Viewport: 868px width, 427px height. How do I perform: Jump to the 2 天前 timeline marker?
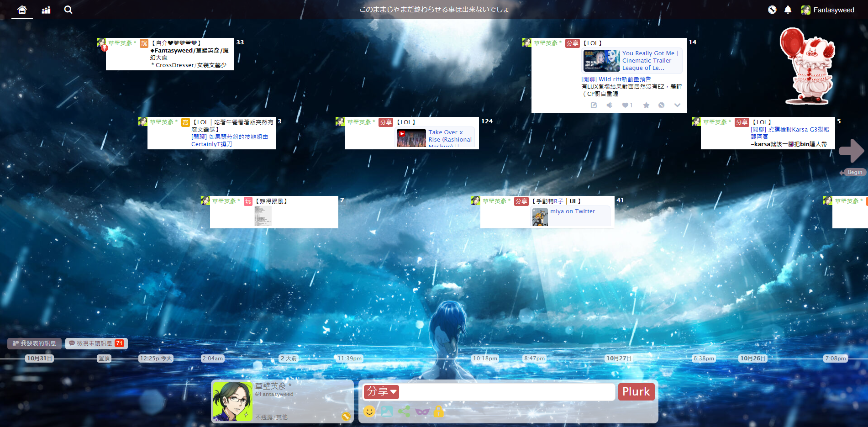click(x=289, y=358)
